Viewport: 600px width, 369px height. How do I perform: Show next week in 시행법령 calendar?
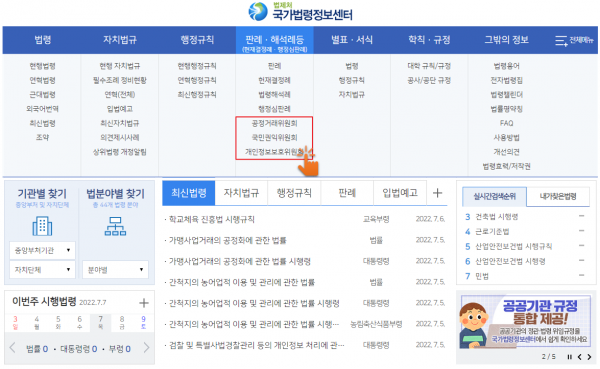[x=147, y=348]
